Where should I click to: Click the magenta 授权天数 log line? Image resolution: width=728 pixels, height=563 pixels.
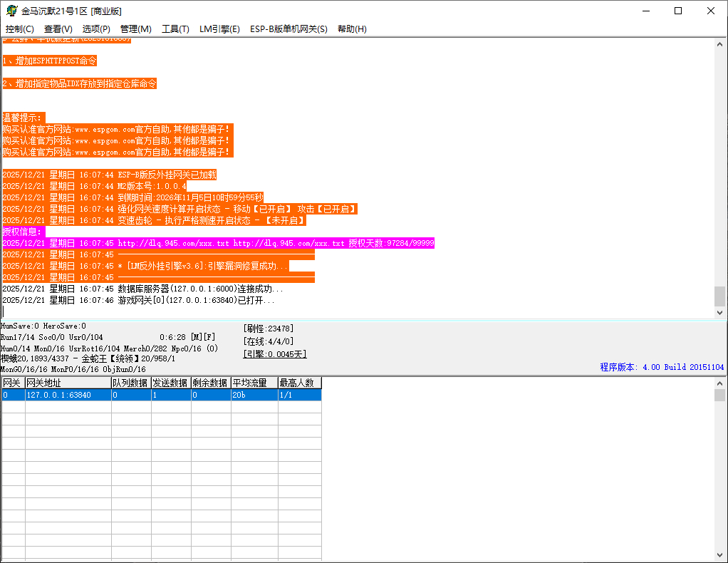pos(218,243)
